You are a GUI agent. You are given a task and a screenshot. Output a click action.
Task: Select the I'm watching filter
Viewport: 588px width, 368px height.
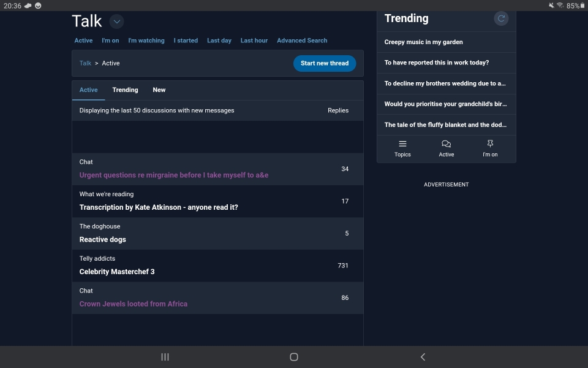pos(146,40)
